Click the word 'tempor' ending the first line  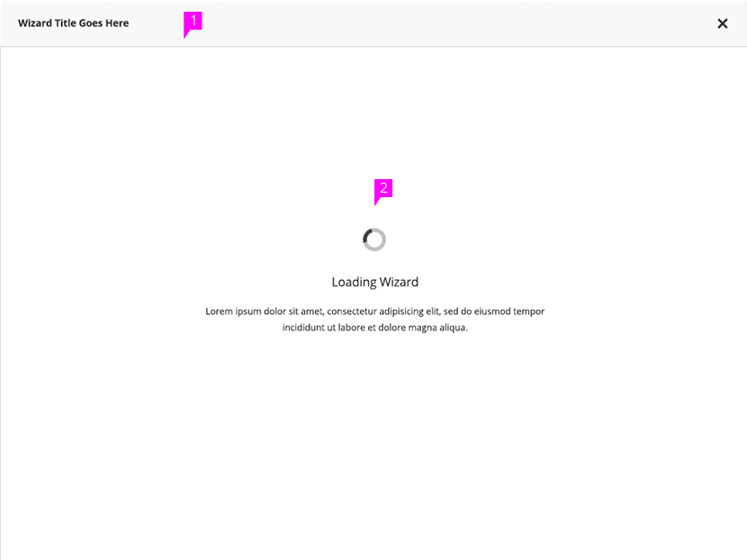point(529,312)
